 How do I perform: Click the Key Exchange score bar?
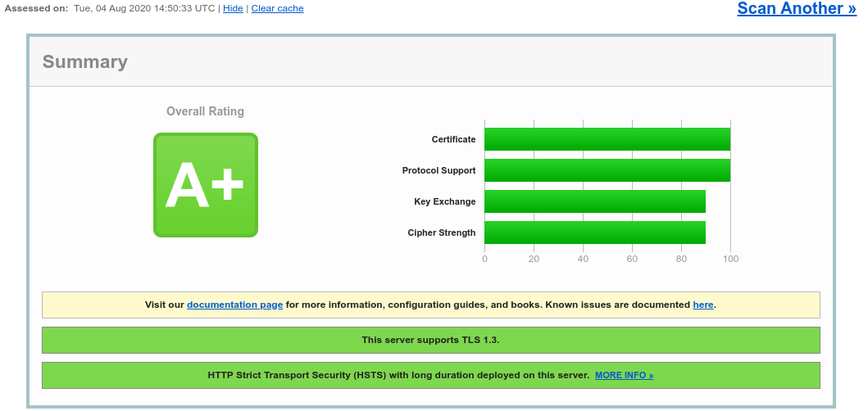tap(595, 201)
